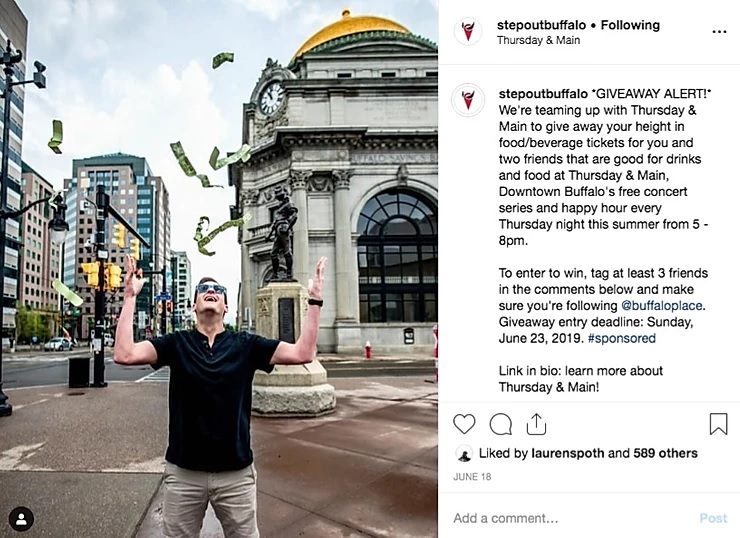Open laurenspoth's small profile picture

click(464, 454)
